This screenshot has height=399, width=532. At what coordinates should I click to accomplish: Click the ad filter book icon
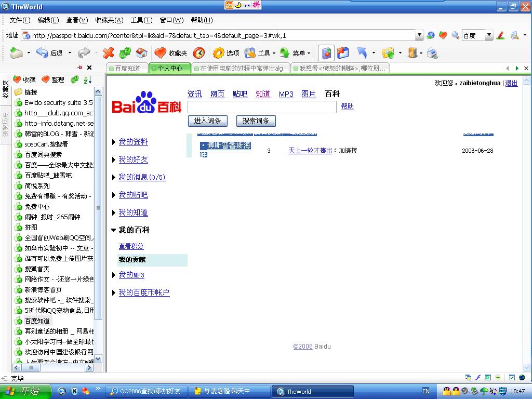[x=326, y=53]
